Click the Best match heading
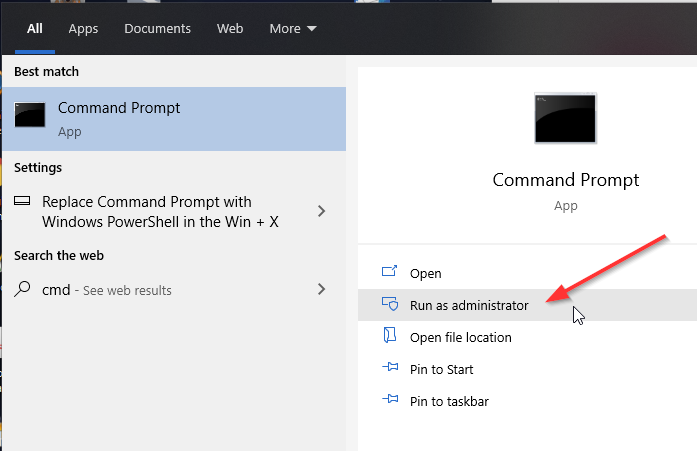Screen dimensions: 697x451 (x=46, y=72)
